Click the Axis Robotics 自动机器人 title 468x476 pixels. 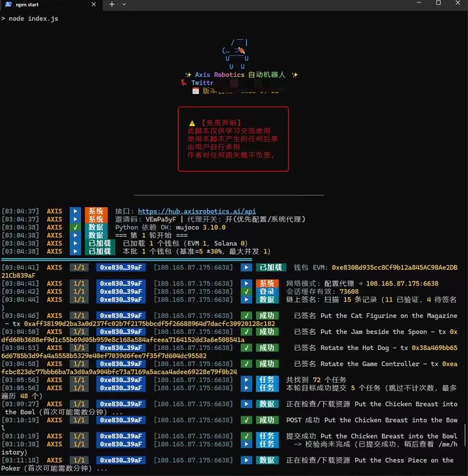tap(240, 75)
